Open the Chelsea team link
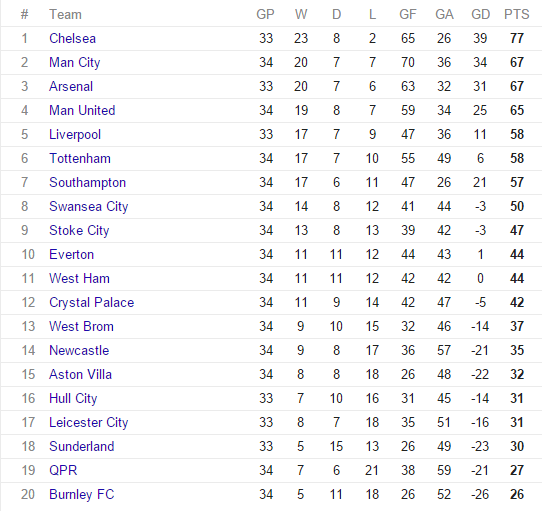 (72, 38)
